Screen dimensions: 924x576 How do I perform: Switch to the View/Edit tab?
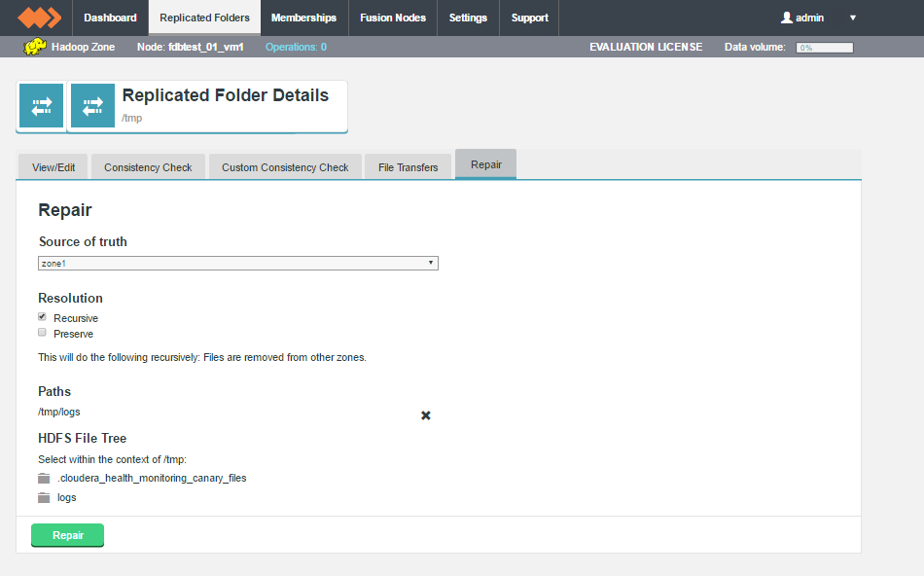tap(53, 167)
